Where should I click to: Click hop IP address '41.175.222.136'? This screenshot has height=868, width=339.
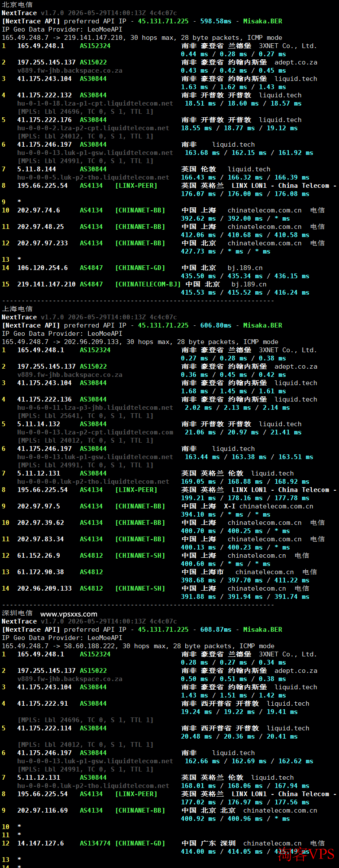click(x=45, y=399)
